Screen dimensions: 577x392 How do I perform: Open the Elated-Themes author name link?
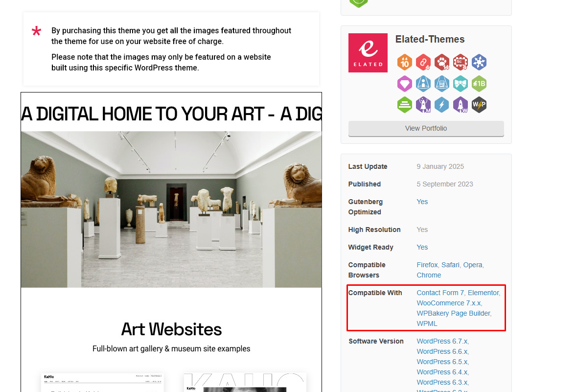[x=430, y=39]
